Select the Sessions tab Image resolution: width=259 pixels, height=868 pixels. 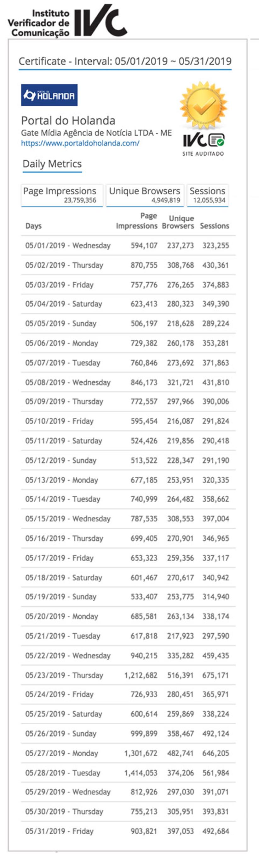(208, 195)
